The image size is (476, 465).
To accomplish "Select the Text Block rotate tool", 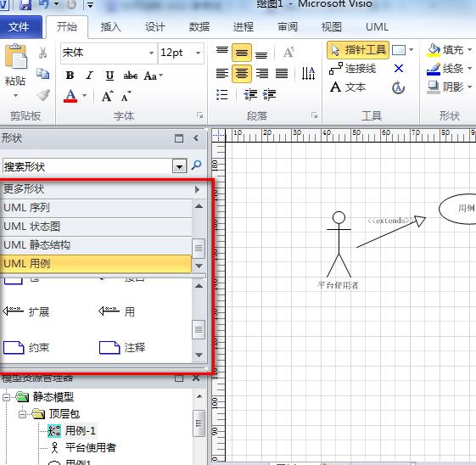I will pyautogui.click(x=398, y=87).
